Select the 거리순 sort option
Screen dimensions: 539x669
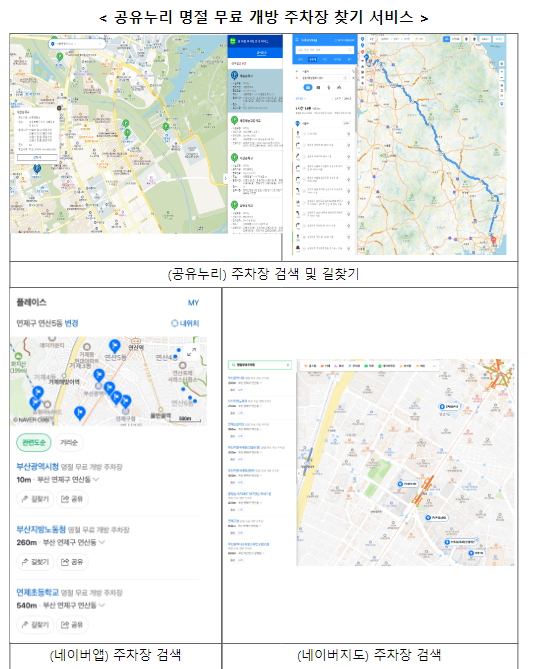tap(69, 442)
